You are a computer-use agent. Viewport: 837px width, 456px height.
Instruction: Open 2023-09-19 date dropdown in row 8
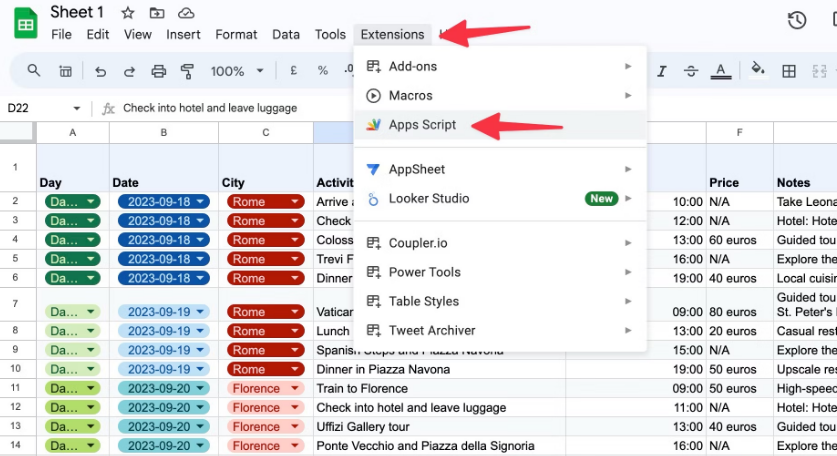coord(200,331)
